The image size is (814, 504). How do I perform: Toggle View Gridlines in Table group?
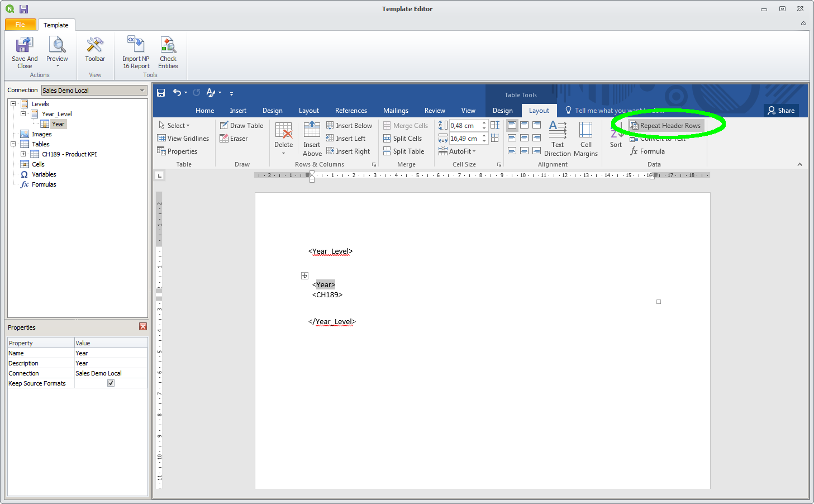[x=183, y=139]
